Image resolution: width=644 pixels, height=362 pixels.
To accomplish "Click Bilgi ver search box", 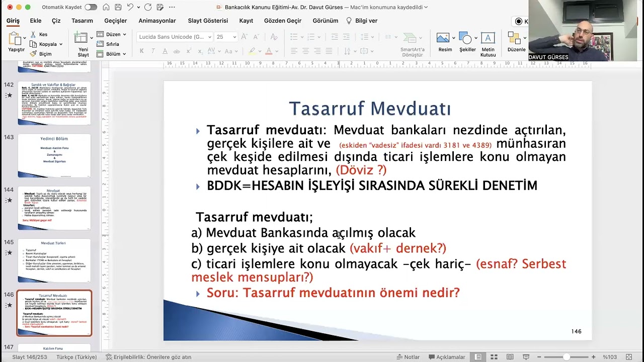I will point(362,21).
